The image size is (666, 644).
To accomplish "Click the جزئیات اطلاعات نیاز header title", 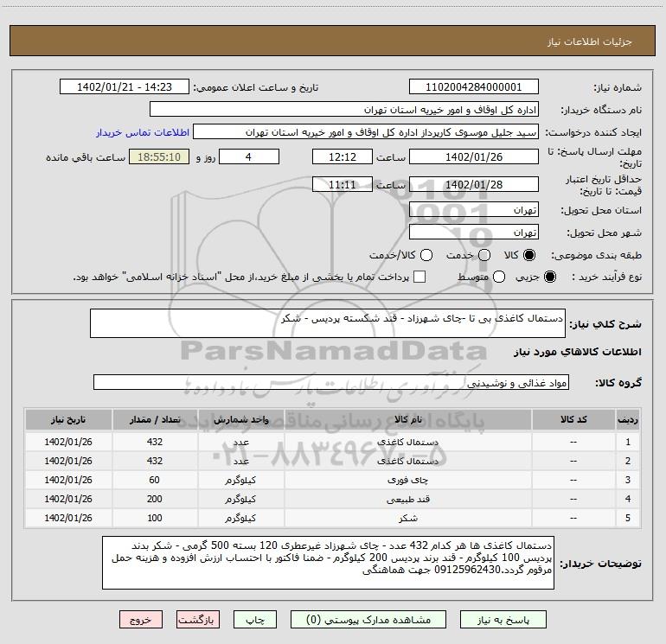I will coord(590,41).
